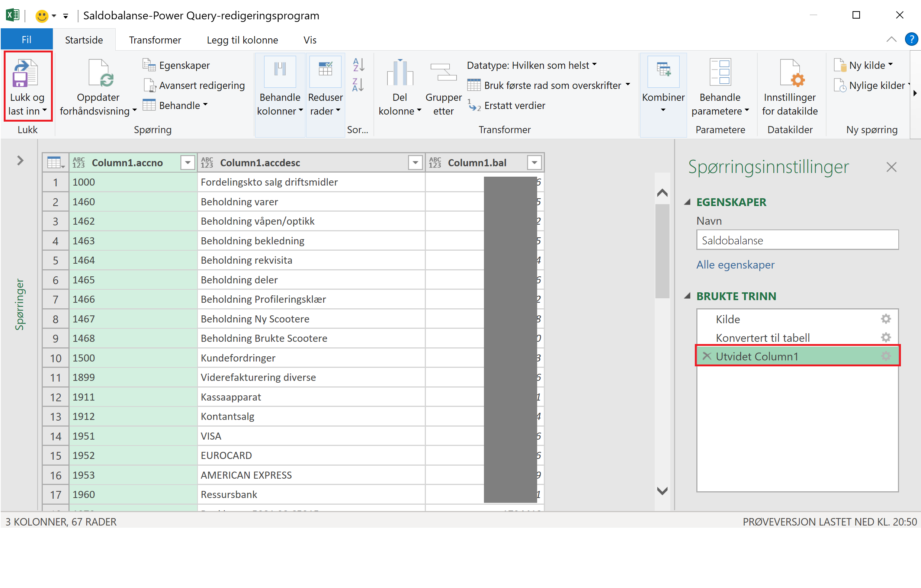
Task: Open the Legg til kolonne tab
Action: point(242,40)
